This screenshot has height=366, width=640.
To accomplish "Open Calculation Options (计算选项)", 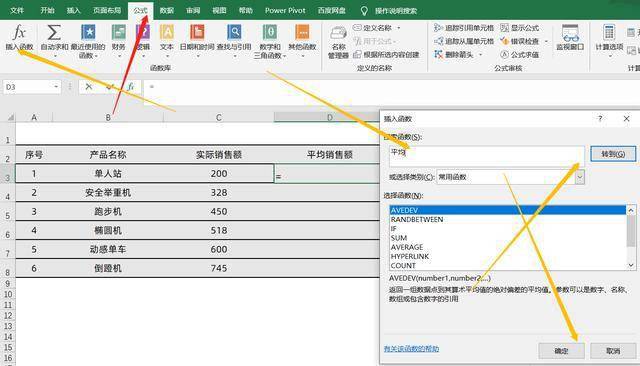I will pos(609,40).
